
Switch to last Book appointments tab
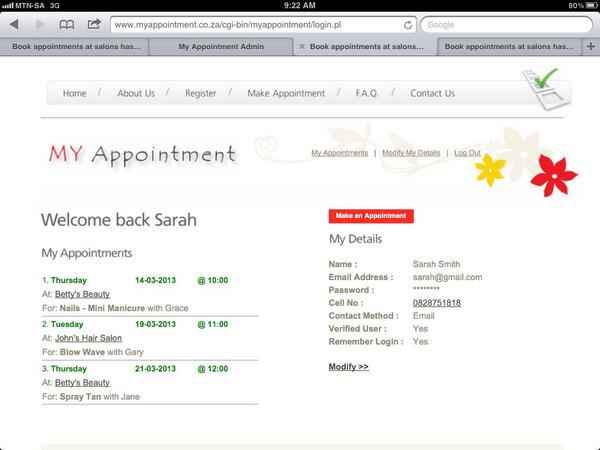tap(509, 46)
